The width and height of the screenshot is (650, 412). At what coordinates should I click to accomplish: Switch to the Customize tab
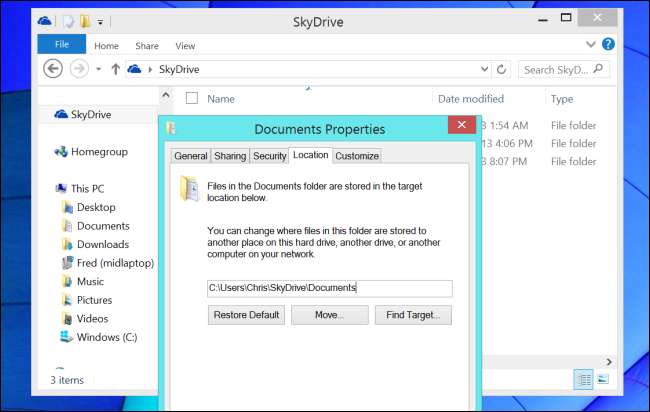(x=356, y=156)
